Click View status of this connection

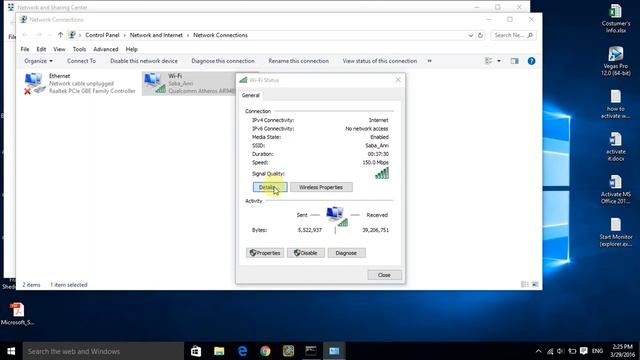click(x=380, y=61)
